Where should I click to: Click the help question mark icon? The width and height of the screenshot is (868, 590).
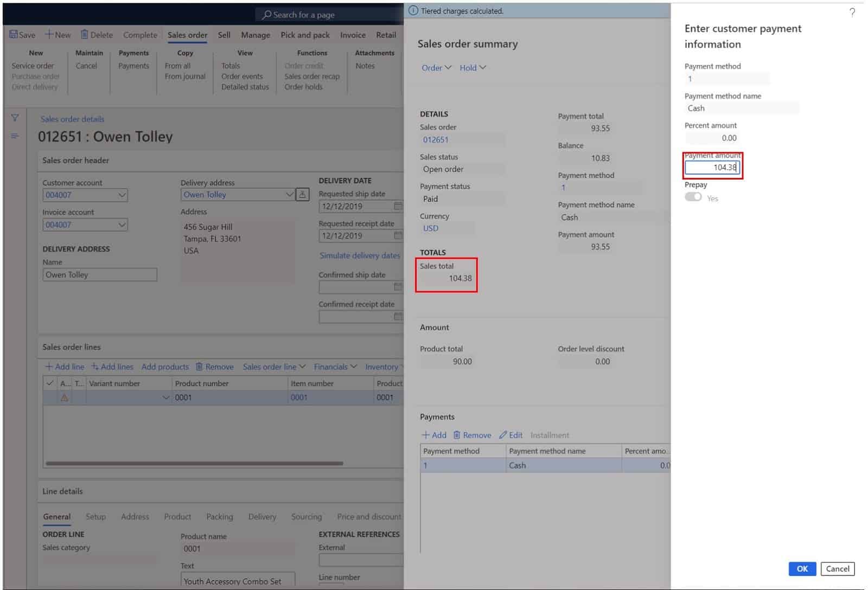point(852,12)
